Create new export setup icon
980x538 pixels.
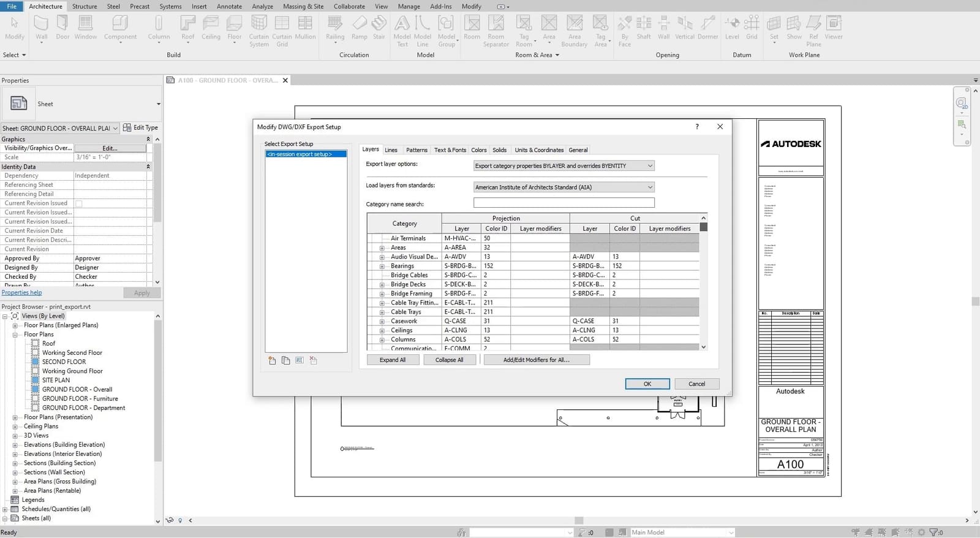coord(272,360)
